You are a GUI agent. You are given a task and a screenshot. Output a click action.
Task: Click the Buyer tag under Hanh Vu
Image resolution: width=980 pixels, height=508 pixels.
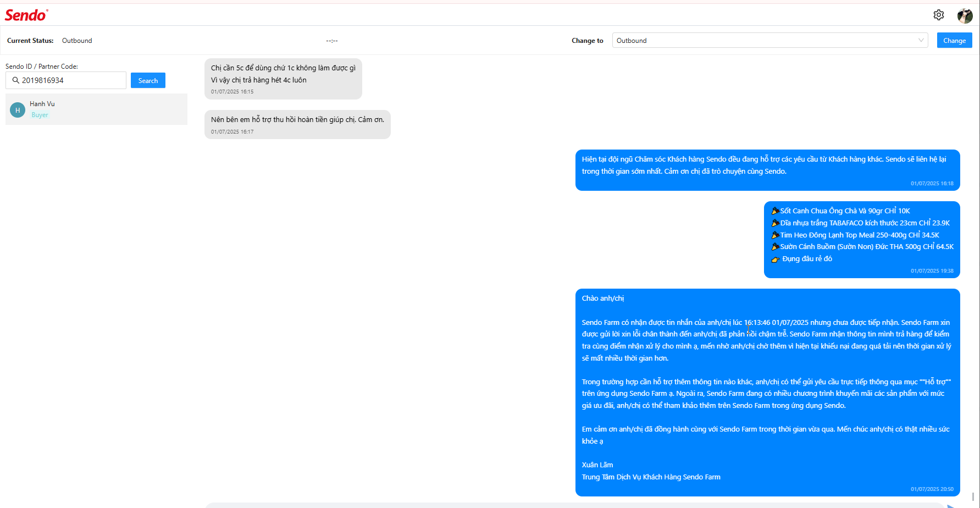(x=40, y=115)
